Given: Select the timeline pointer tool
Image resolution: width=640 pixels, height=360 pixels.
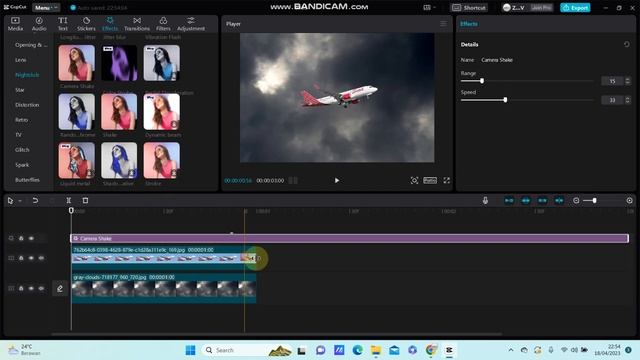Looking at the screenshot, I should 10,200.
